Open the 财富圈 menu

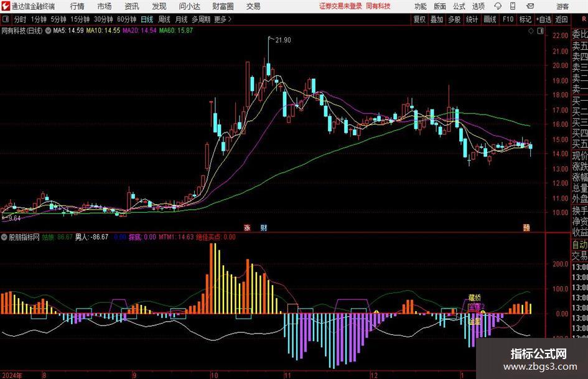pyautogui.click(x=223, y=6)
